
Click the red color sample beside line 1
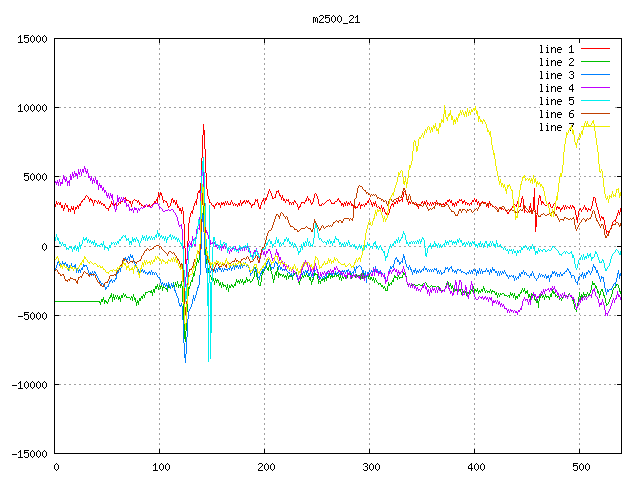[x=595, y=49]
